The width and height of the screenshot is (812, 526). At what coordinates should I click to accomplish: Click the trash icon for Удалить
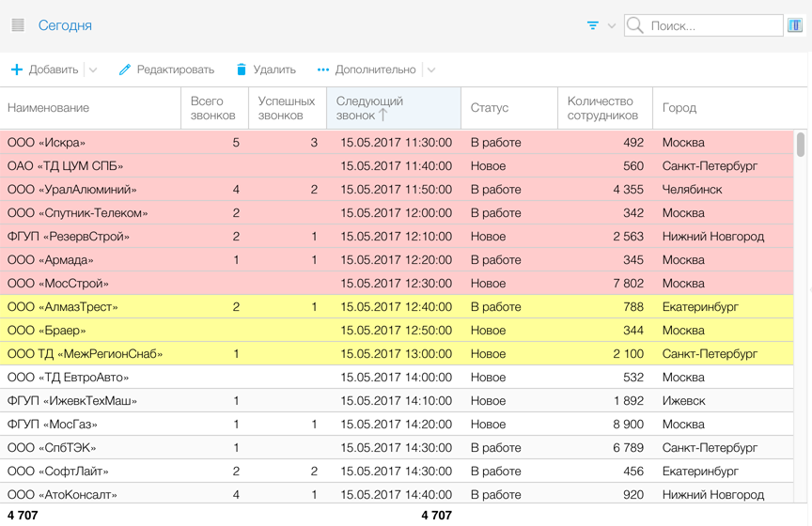242,70
